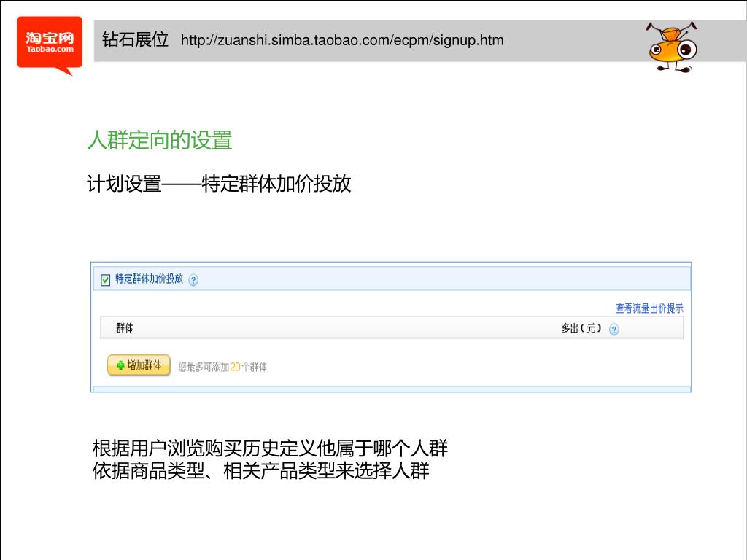Click the 计划设置——特定群体加价投放 subtitle

(x=219, y=184)
